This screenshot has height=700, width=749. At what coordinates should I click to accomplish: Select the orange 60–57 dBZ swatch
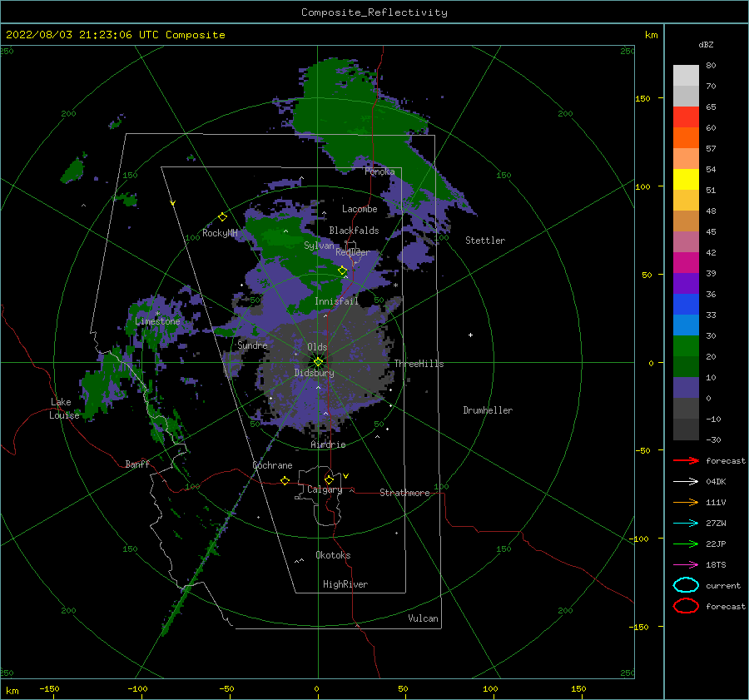pos(686,138)
